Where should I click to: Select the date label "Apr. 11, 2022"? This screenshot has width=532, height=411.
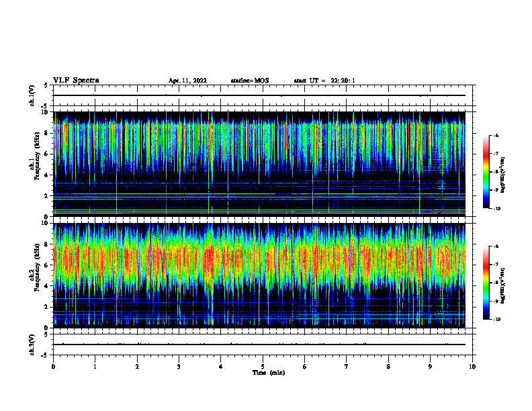187,81
